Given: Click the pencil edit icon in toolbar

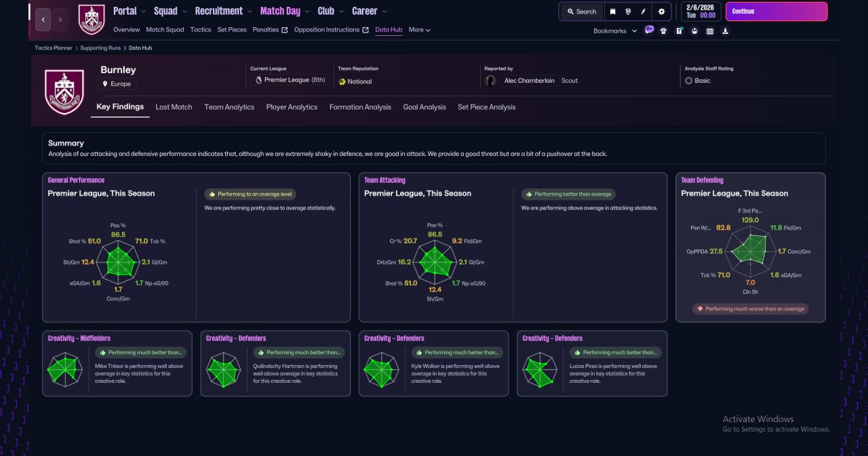Looking at the screenshot, I should 643,12.
